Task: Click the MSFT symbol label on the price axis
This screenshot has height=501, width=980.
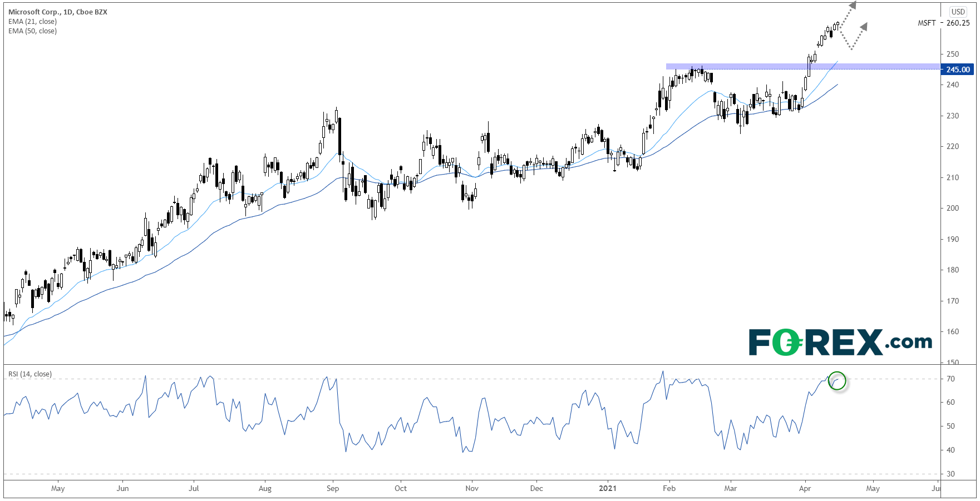Action: [927, 23]
